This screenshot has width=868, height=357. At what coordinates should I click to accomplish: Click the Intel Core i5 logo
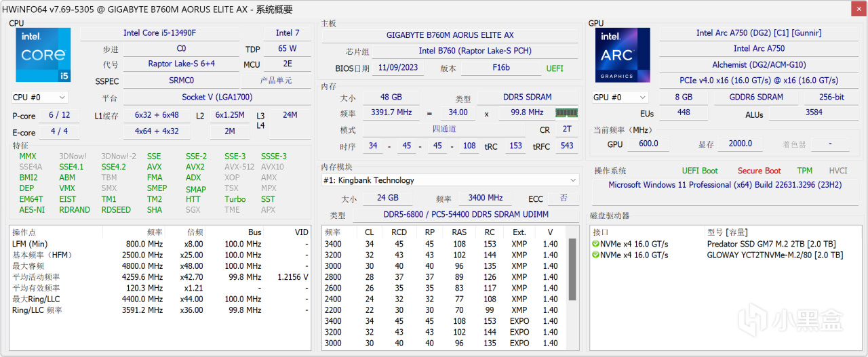43,55
